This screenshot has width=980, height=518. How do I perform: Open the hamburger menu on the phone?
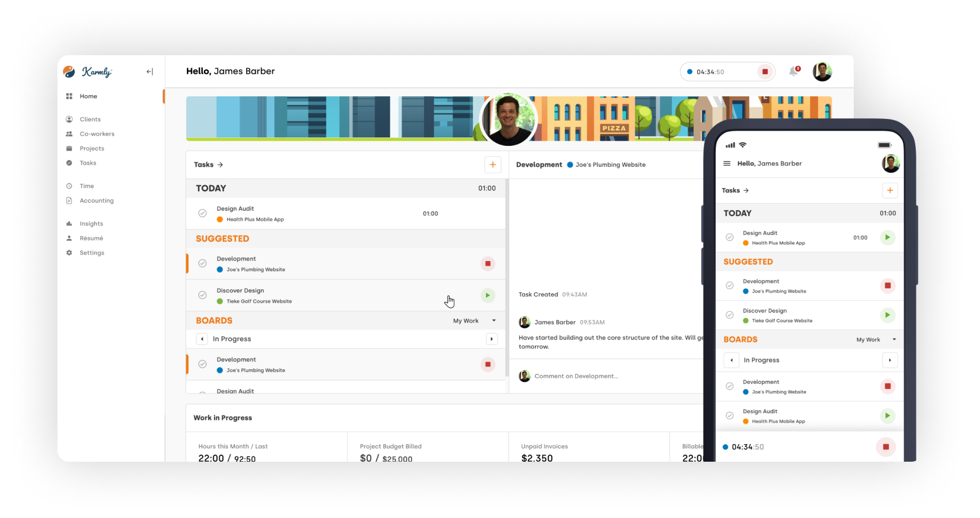click(727, 164)
